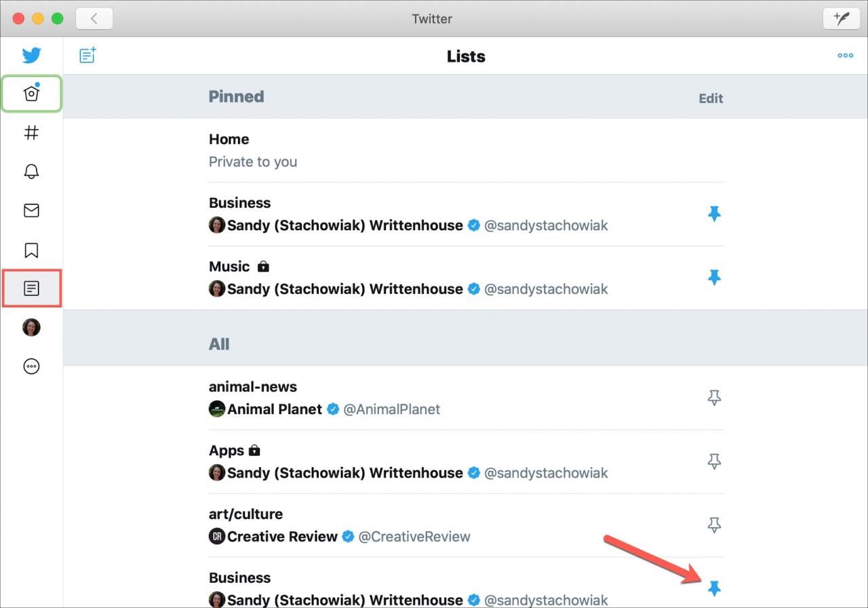This screenshot has width=868, height=608.
Task: Unpin the Business list in Pinned section
Action: [714, 214]
